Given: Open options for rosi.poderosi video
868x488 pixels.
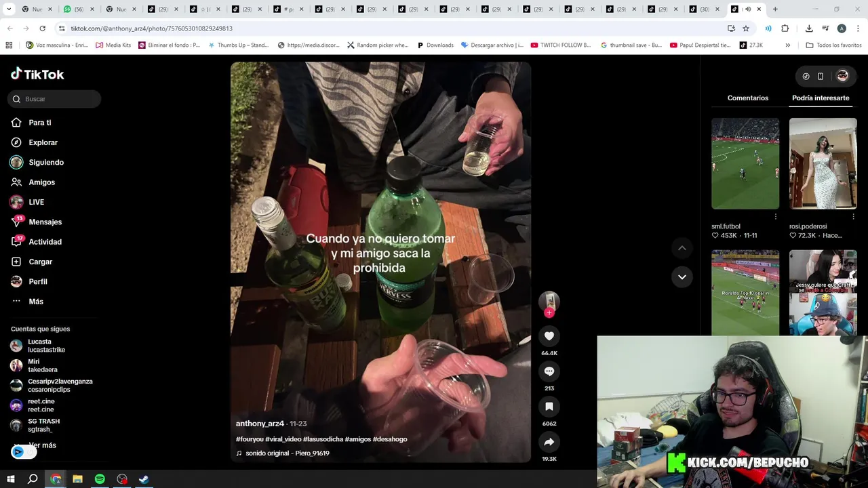Looking at the screenshot, I should 853,217.
